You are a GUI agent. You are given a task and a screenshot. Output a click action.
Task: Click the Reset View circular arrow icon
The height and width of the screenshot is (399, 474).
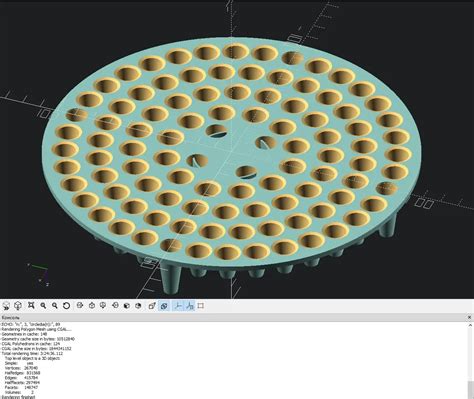tap(66, 305)
